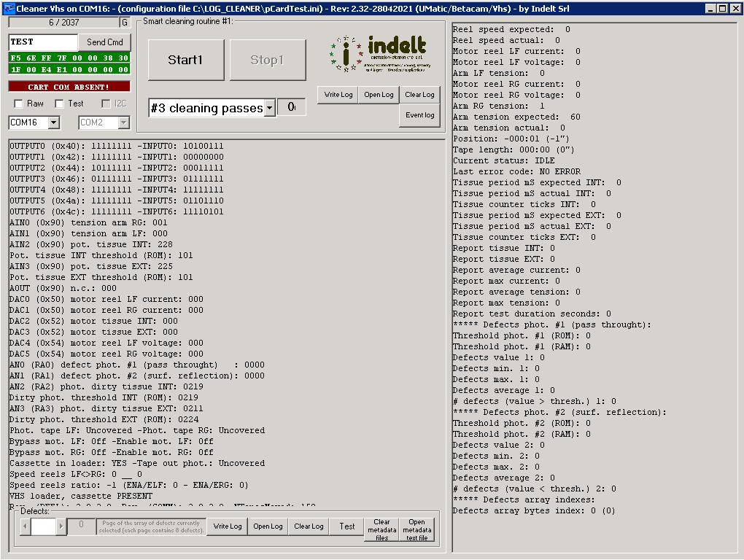
Task: Click Open metadata text file button
Action: tap(416, 529)
